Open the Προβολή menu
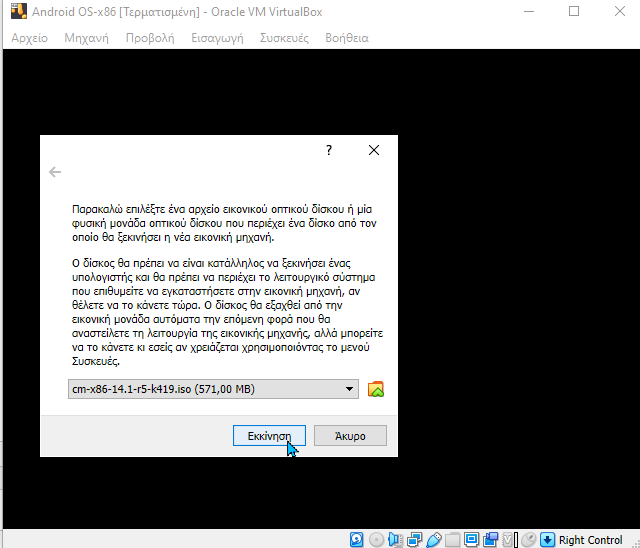 coord(150,38)
